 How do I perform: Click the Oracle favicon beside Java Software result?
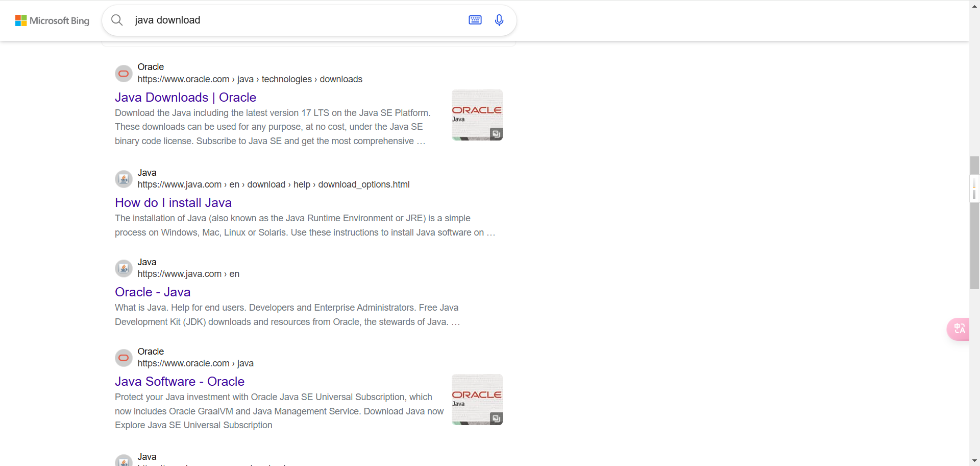[124, 358]
